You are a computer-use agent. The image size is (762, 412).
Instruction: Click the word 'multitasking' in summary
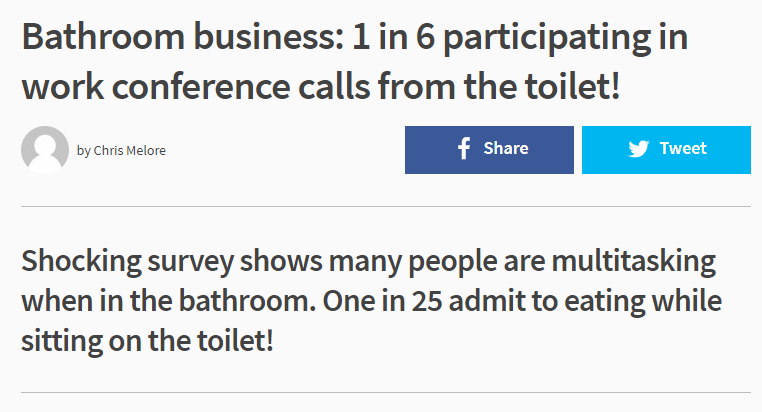[x=634, y=263]
